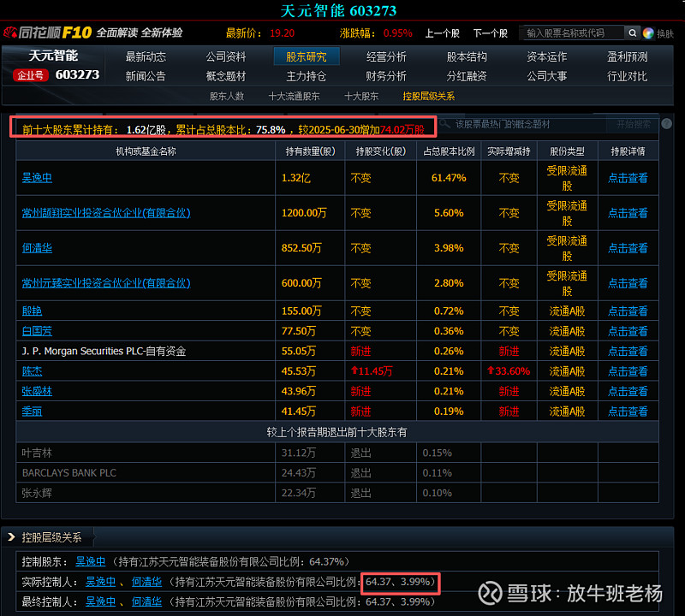Open shareholder 季丽 link

click(32, 412)
